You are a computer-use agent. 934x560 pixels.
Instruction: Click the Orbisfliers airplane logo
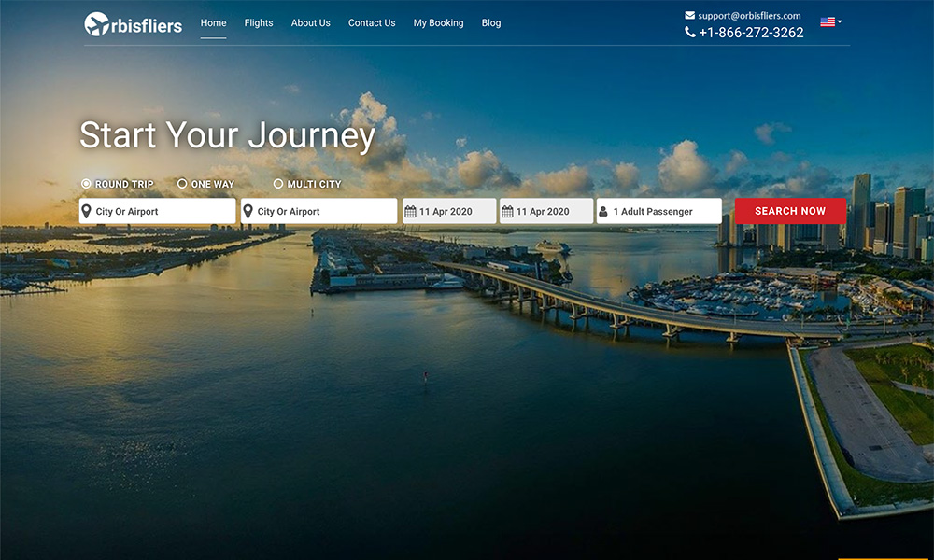(x=97, y=24)
